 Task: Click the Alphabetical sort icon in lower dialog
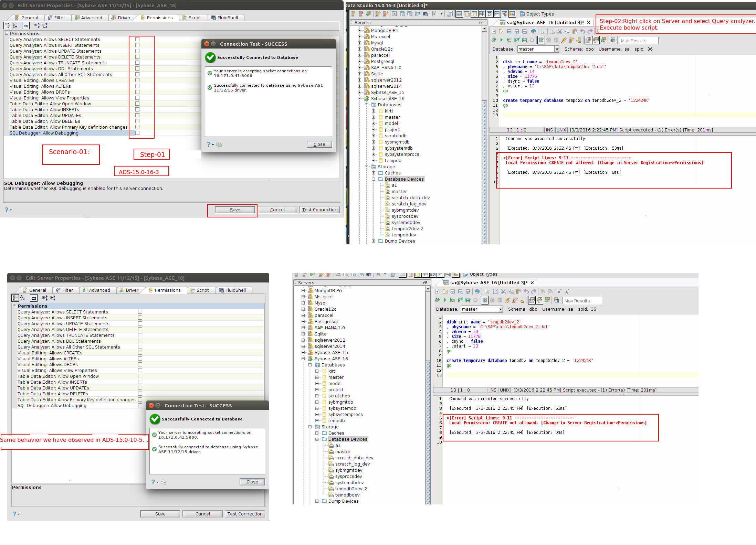pyautogui.click(x=23, y=298)
